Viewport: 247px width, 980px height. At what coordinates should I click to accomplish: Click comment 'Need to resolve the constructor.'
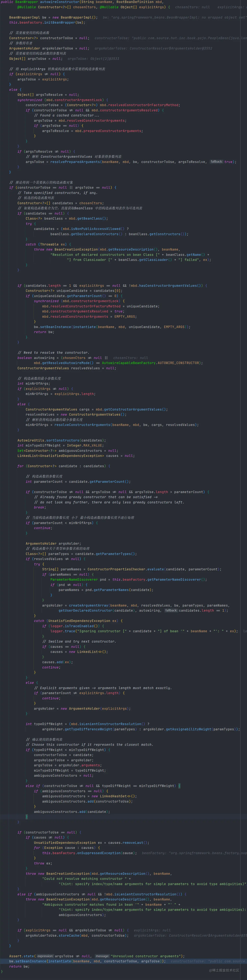point(53,353)
